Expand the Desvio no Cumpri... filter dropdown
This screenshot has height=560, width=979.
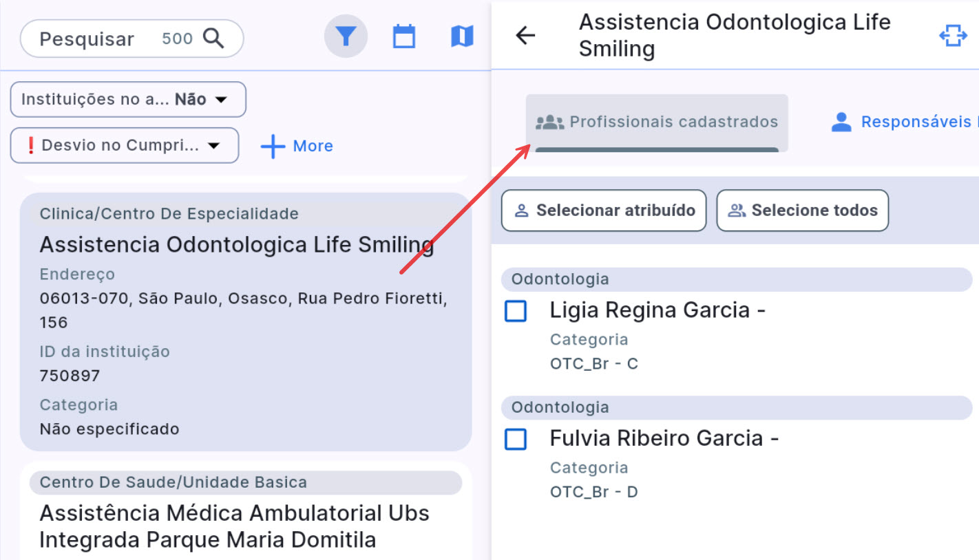tap(125, 146)
